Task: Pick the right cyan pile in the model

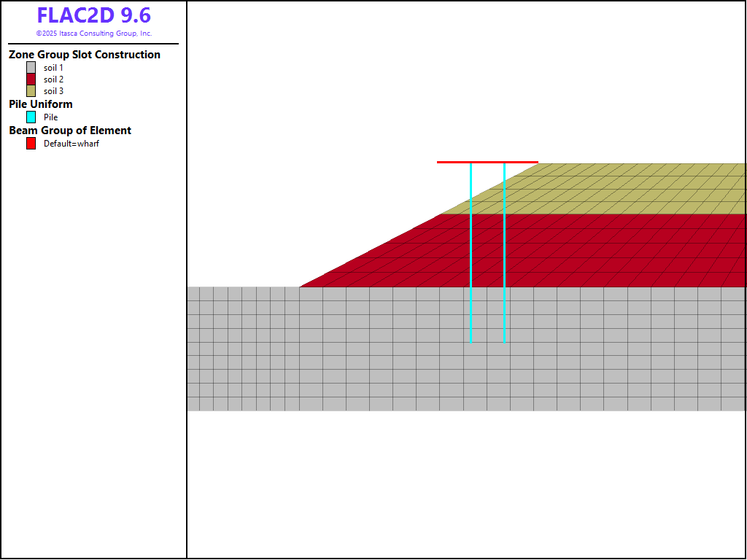Action: (x=504, y=255)
